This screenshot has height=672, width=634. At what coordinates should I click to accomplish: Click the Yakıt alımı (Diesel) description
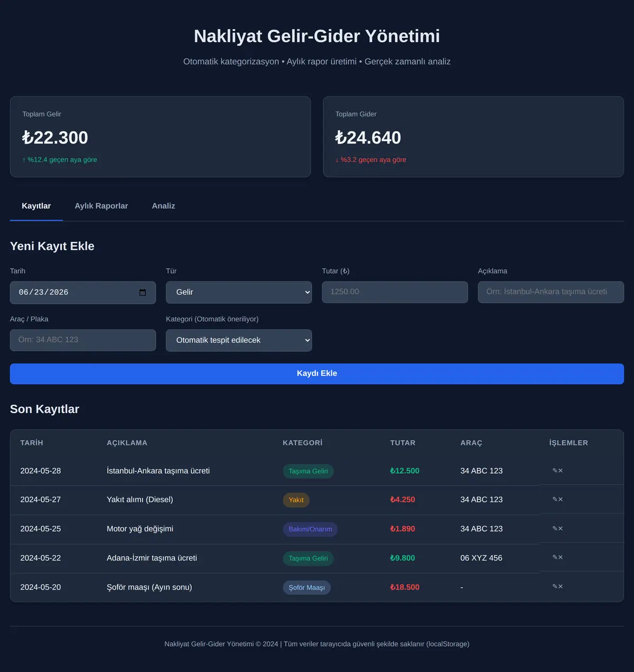pyautogui.click(x=140, y=499)
